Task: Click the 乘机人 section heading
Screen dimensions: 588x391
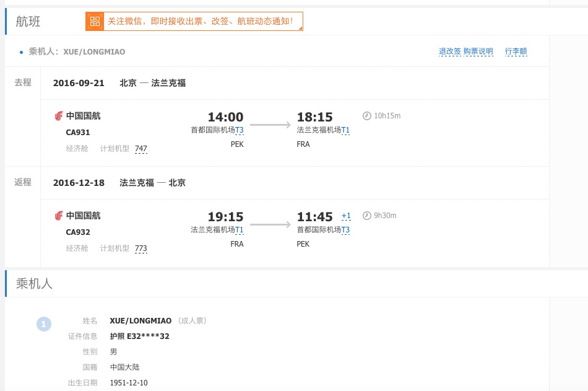Action: pyautogui.click(x=34, y=284)
